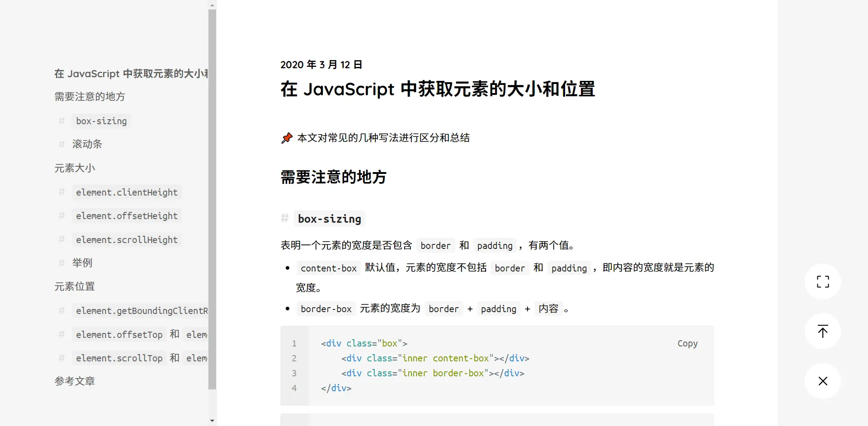The height and width of the screenshot is (426, 868).
Task: Select 元素位置 in the table of contents
Action: click(x=75, y=286)
